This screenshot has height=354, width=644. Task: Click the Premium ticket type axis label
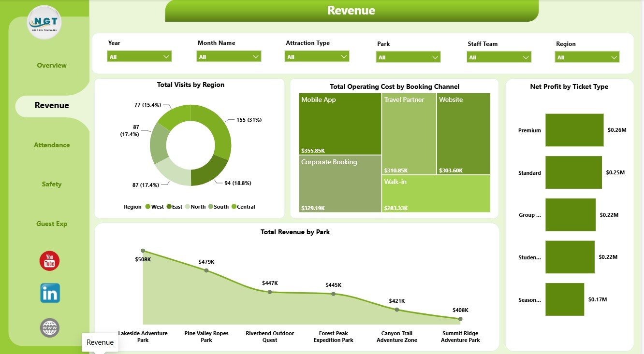click(529, 130)
